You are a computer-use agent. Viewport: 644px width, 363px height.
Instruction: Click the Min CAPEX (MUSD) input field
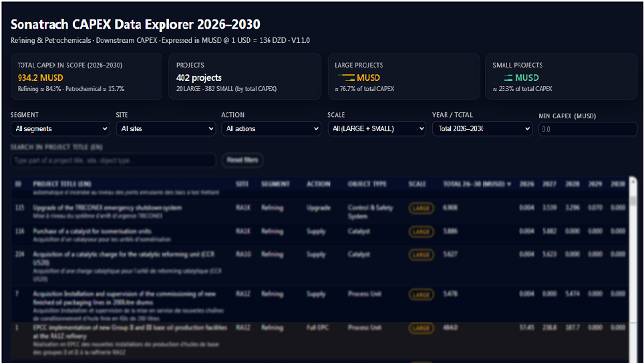coord(588,129)
